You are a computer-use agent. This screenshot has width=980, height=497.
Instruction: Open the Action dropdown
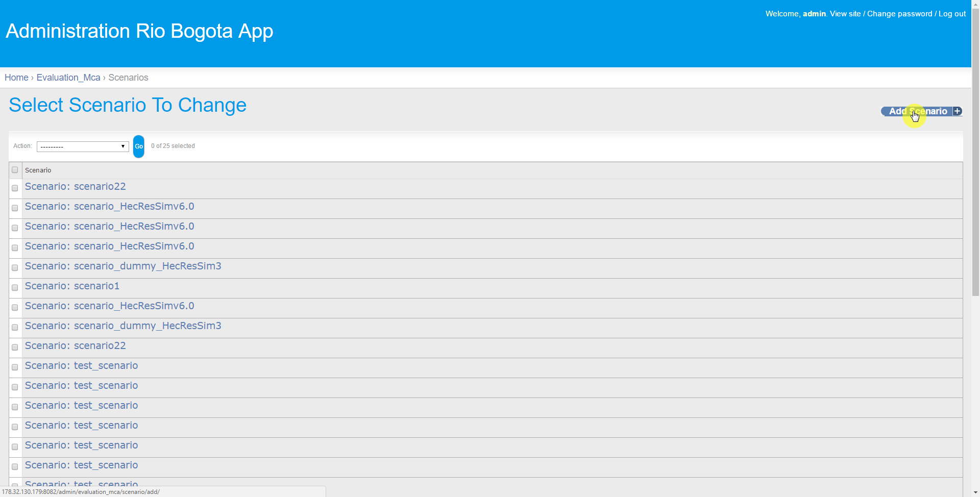(83, 146)
